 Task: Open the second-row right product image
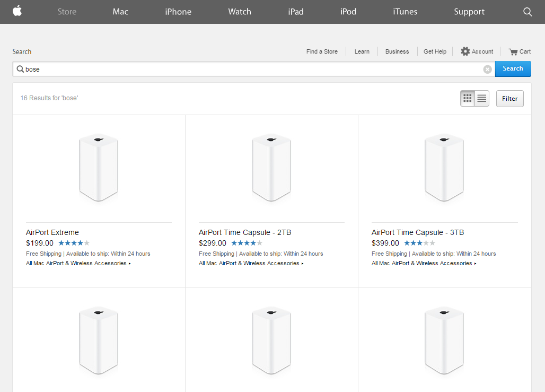tap(444, 340)
